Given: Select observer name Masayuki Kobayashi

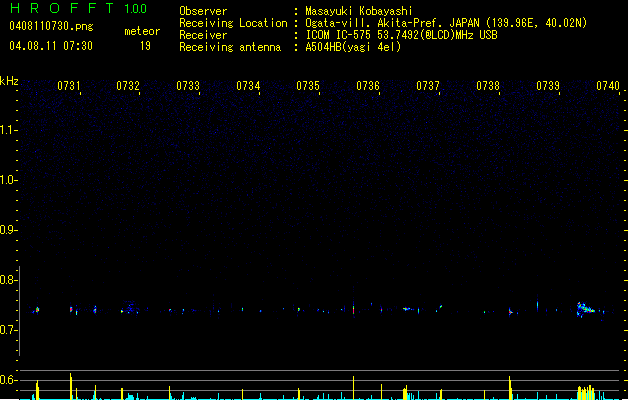Looking at the screenshot, I should click(x=359, y=11).
